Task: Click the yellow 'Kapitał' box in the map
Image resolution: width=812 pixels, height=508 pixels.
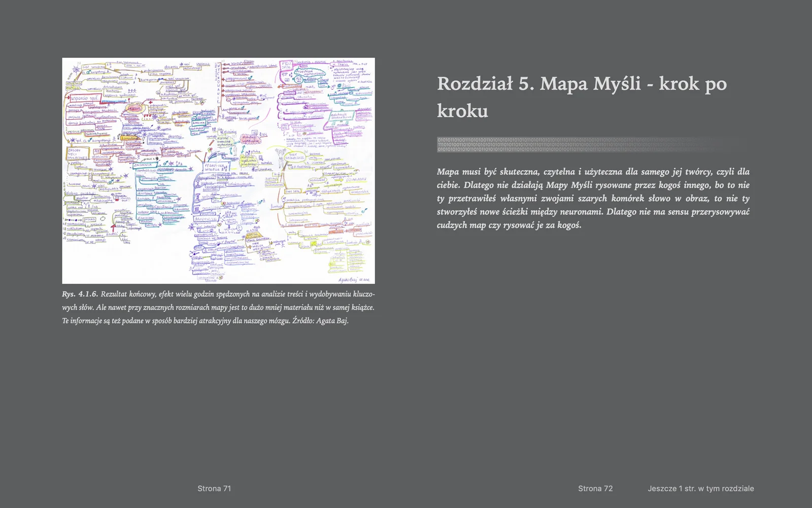Action: tap(254, 236)
